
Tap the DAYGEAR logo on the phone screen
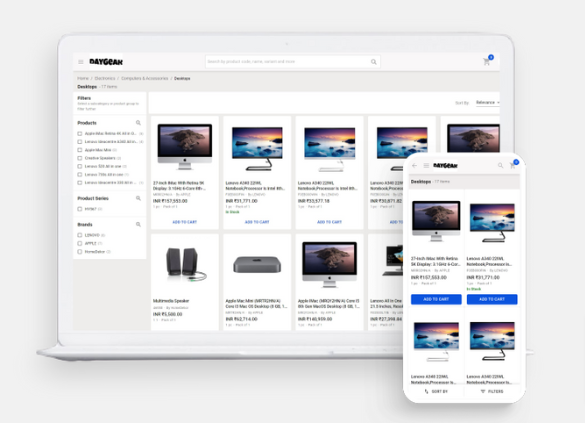coord(445,165)
